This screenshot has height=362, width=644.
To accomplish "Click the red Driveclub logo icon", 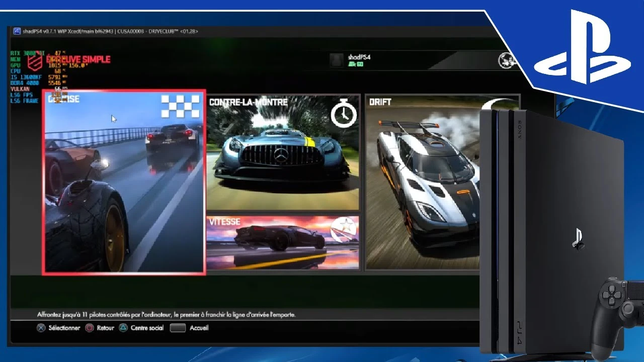I will (35, 61).
